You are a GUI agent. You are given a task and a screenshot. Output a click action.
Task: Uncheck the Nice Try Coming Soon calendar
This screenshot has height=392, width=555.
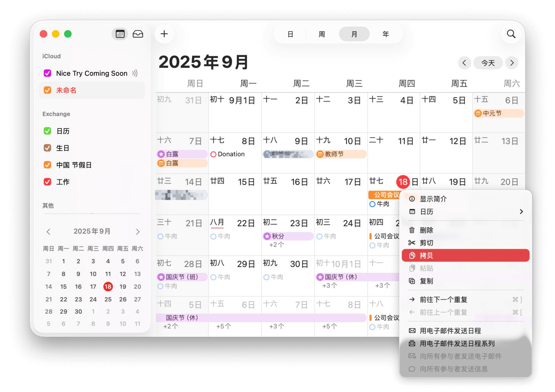pyautogui.click(x=48, y=73)
